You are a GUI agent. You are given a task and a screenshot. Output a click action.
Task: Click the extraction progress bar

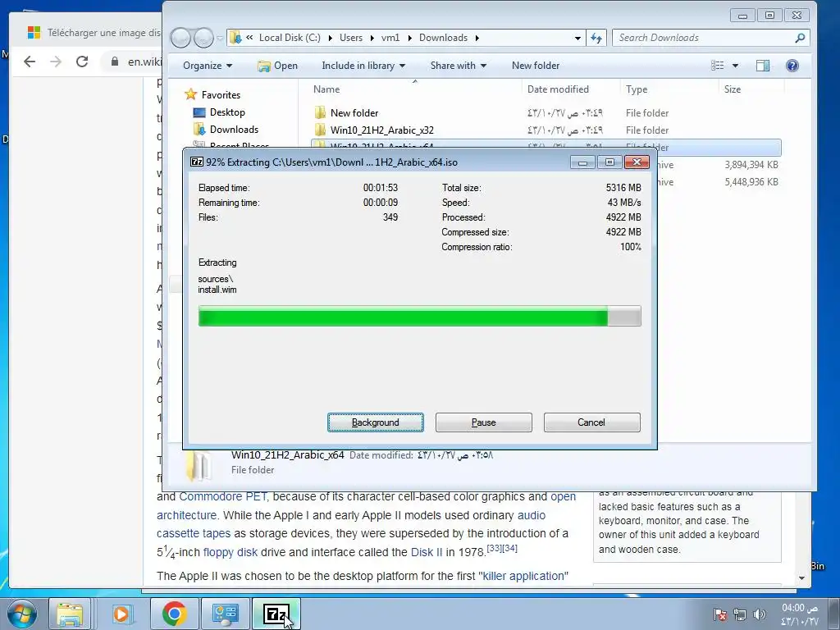[419, 316]
